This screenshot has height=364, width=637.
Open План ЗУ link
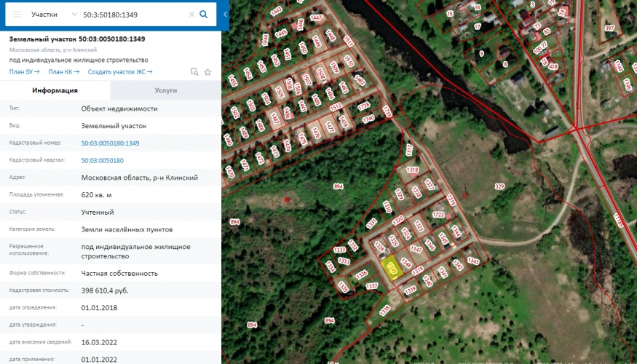coord(24,72)
